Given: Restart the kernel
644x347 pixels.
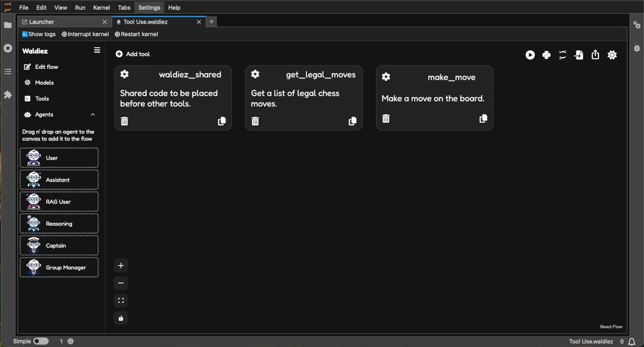Looking at the screenshot, I should tap(136, 34).
